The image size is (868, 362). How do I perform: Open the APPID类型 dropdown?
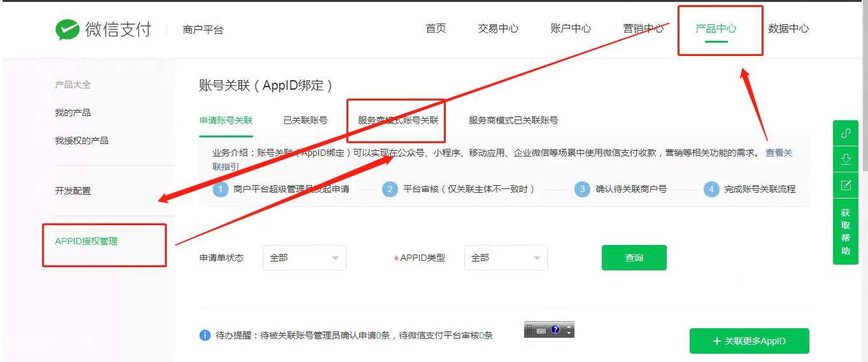(x=506, y=258)
